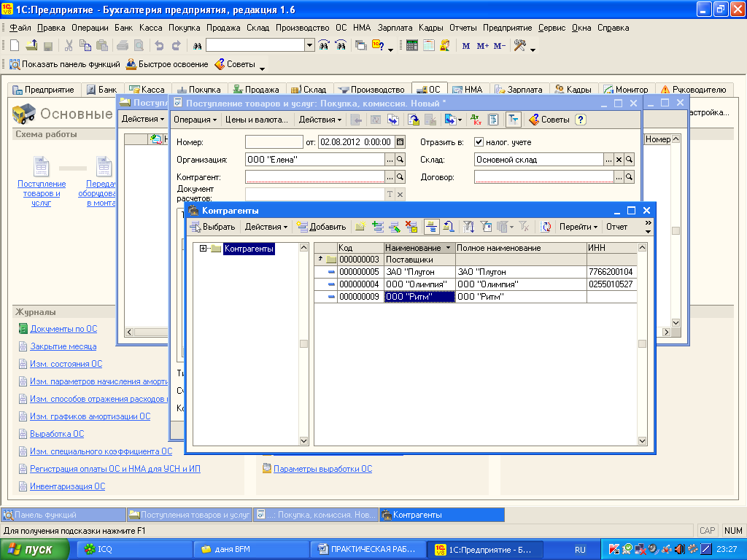Switch to the Предприятие tab
This screenshot has height=560, width=747.
tap(44, 90)
